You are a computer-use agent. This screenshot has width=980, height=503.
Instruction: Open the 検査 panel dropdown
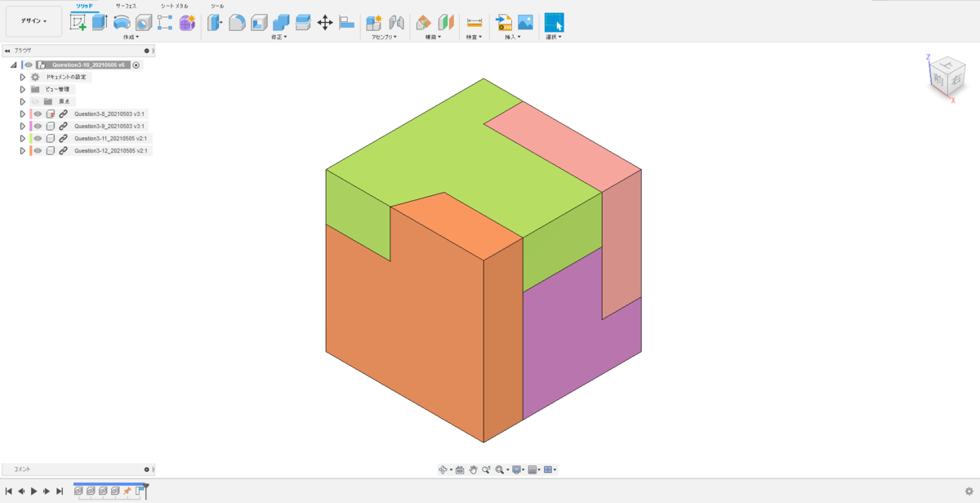474,37
